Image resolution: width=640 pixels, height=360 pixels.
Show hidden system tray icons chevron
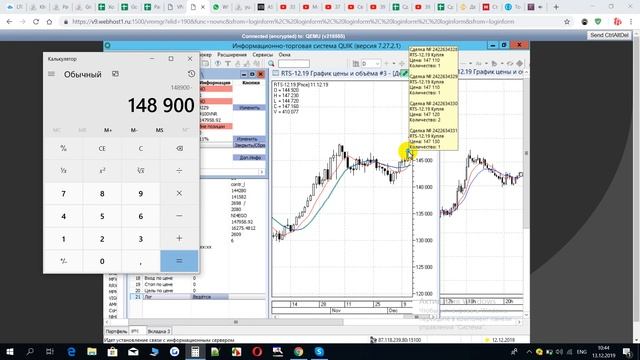click(529, 351)
